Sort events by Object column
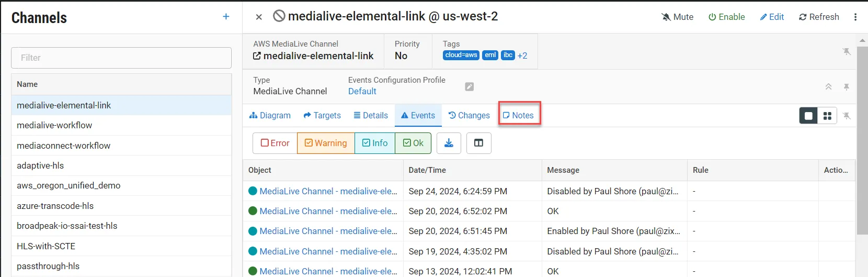 pos(323,170)
